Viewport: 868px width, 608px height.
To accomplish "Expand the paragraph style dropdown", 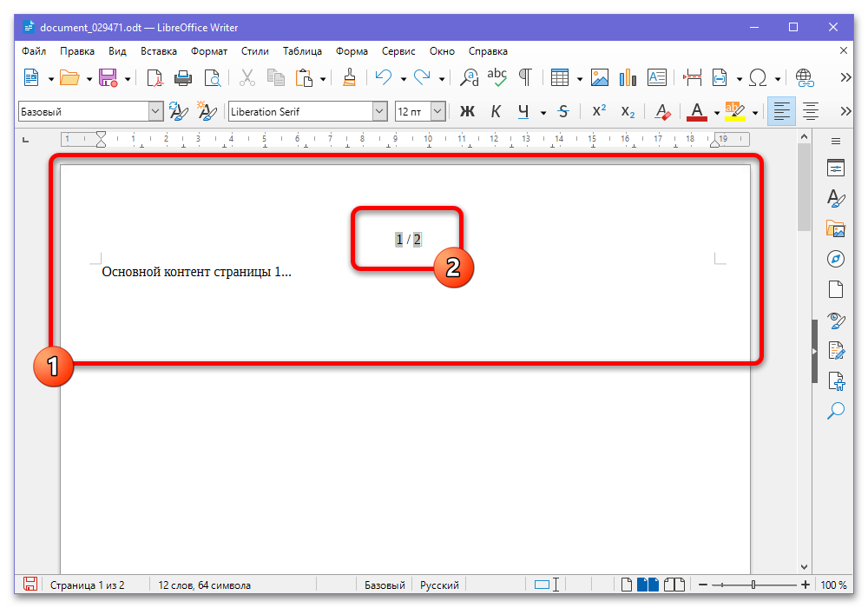I will pos(155,112).
